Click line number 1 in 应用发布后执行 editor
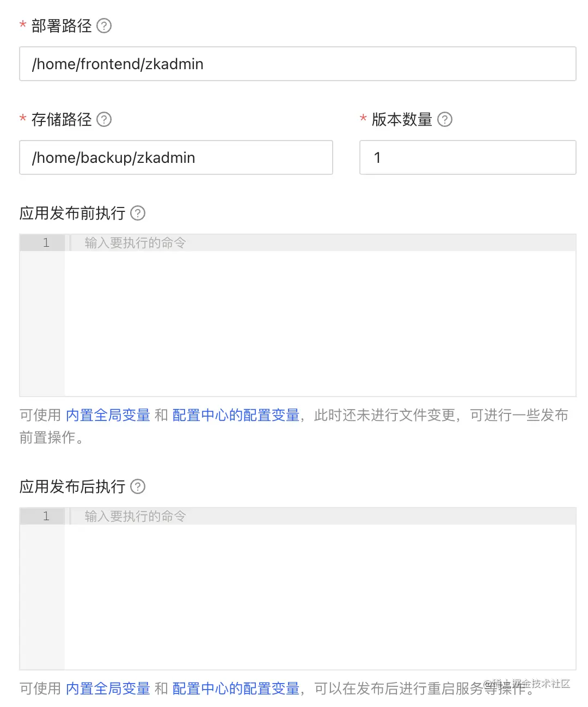The height and width of the screenshot is (707, 588). [46, 516]
